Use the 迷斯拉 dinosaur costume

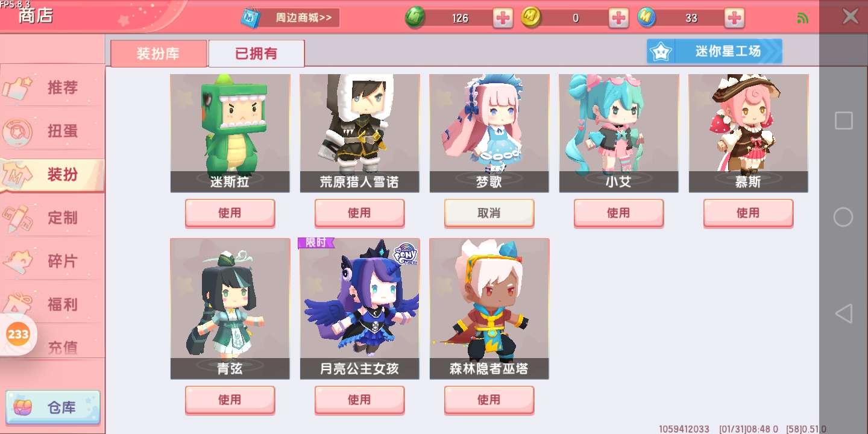(x=230, y=213)
